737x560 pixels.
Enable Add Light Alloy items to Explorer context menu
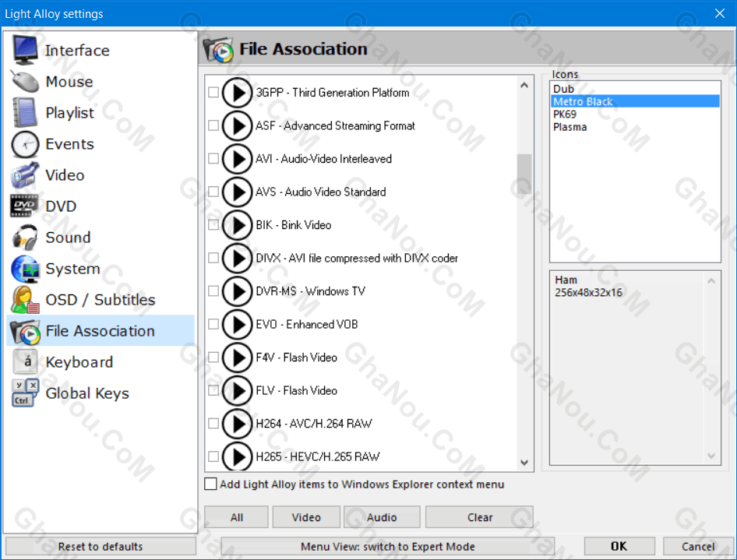[210, 484]
